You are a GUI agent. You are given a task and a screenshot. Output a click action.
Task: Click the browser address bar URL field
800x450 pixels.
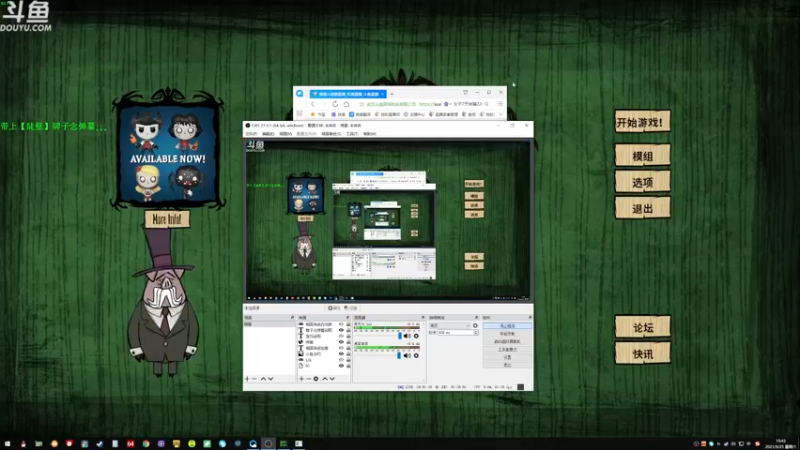404,104
